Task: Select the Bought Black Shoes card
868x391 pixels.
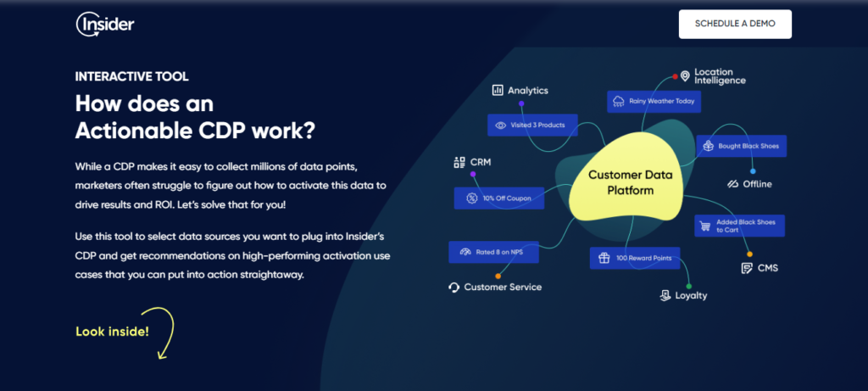Action: 741,146
